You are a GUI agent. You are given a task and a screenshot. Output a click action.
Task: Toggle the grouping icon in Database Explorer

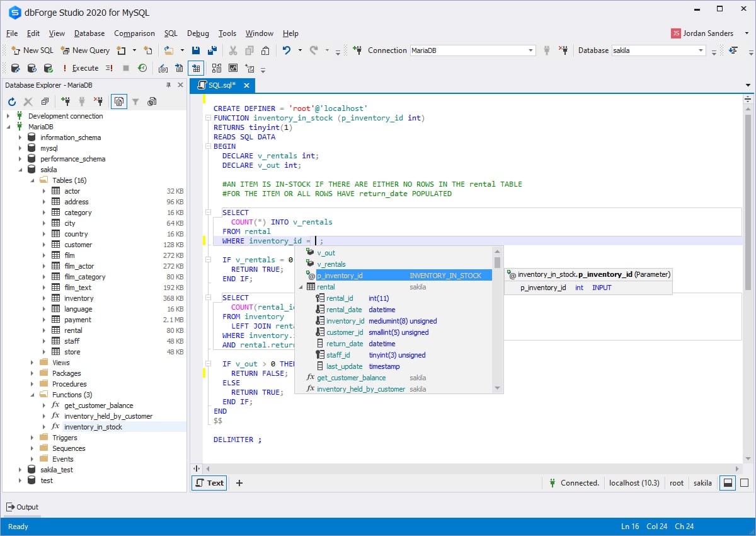pyautogui.click(x=118, y=101)
